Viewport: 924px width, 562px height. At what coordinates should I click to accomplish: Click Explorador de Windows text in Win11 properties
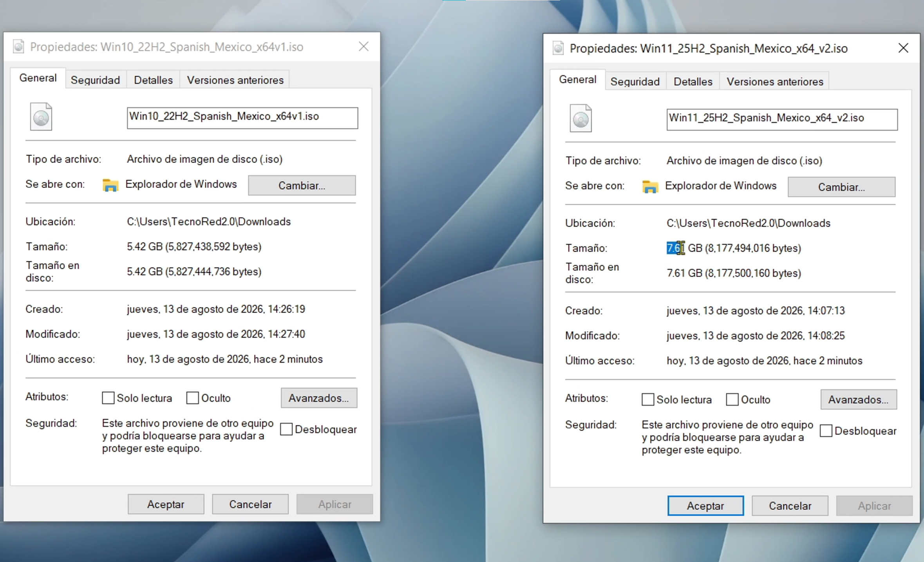(x=721, y=186)
